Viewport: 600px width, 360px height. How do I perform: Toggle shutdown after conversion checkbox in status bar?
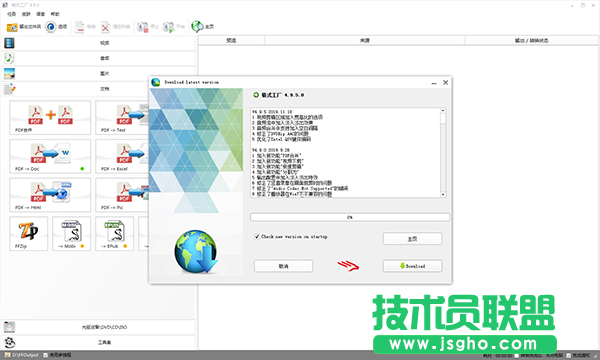tap(517, 355)
